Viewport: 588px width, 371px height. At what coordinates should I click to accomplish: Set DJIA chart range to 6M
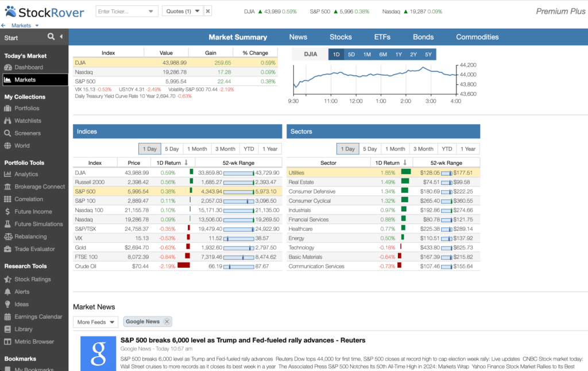click(x=383, y=55)
